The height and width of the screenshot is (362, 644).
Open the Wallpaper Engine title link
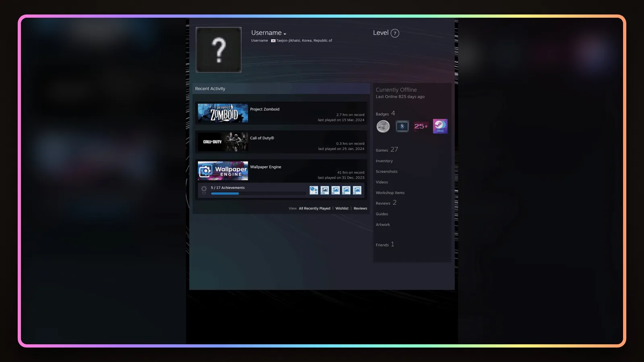click(266, 167)
